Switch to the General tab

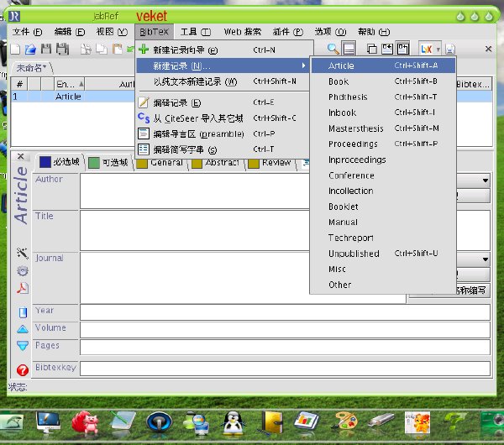click(160, 163)
